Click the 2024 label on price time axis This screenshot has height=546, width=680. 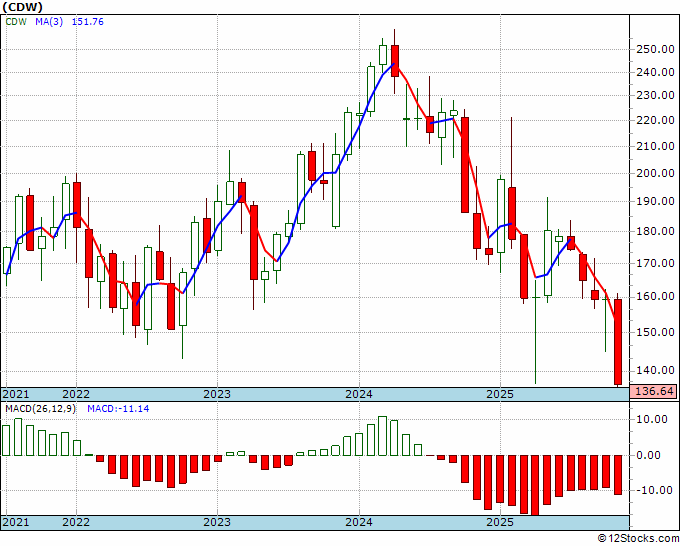pyautogui.click(x=359, y=394)
